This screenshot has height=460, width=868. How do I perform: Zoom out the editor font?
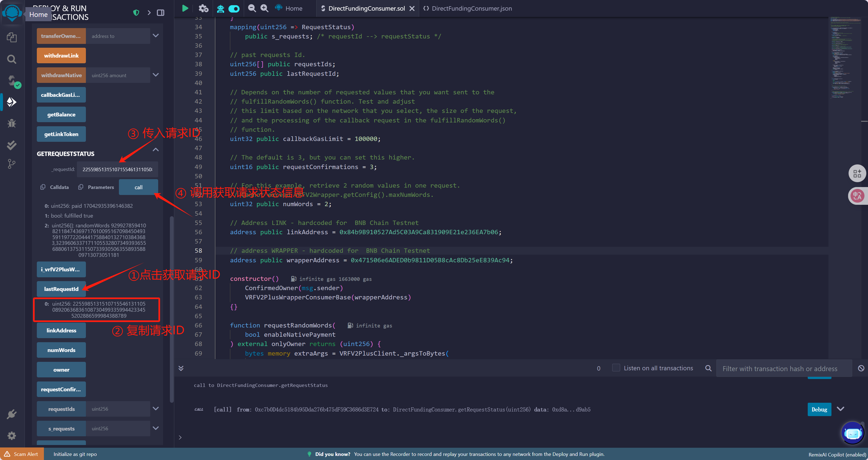(252, 8)
